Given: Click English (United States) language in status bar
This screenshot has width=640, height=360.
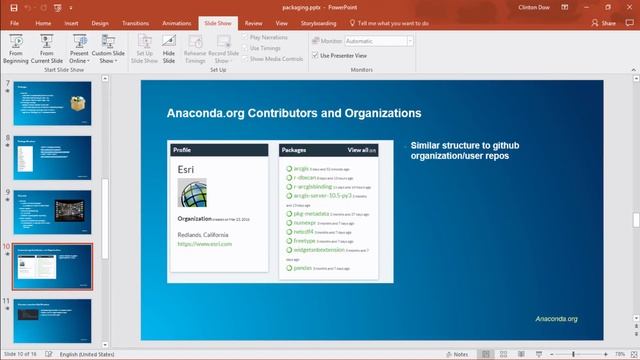Looking at the screenshot, I should [87, 354].
